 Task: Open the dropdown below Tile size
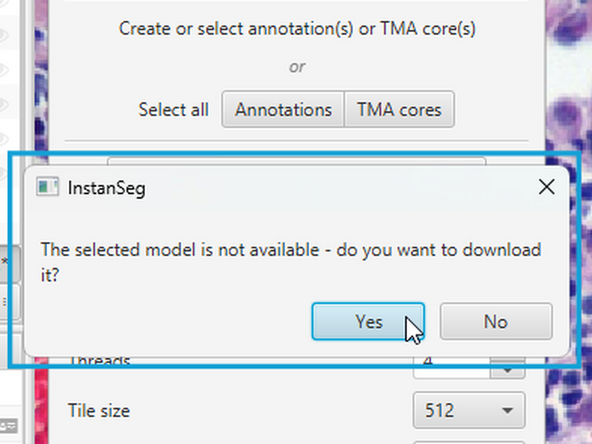469,442
